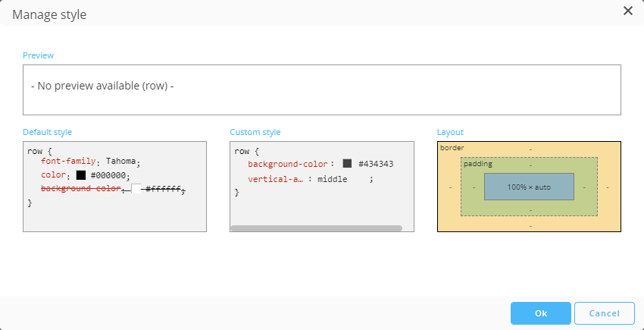644x330 pixels.
Task: Select the Tahoma font value
Action: coord(120,162)
